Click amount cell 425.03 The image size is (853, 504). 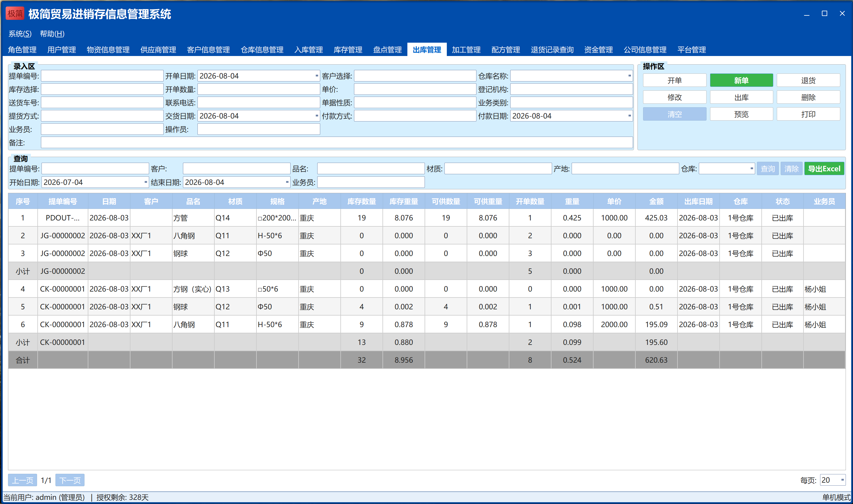(x=656, y=218)
